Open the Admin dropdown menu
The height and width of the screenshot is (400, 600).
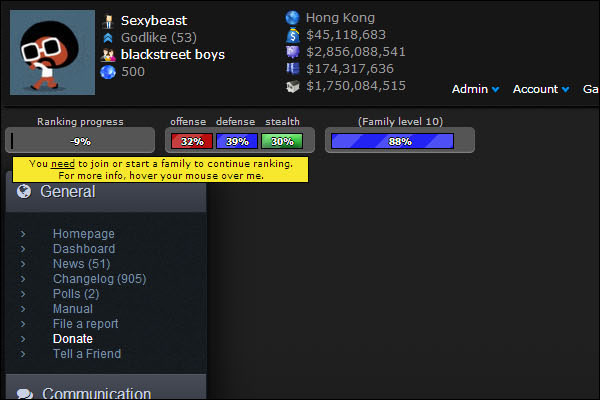tap(475, 89)
